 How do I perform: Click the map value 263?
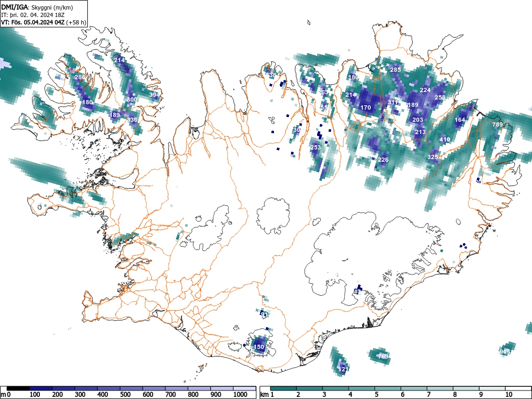323,92
